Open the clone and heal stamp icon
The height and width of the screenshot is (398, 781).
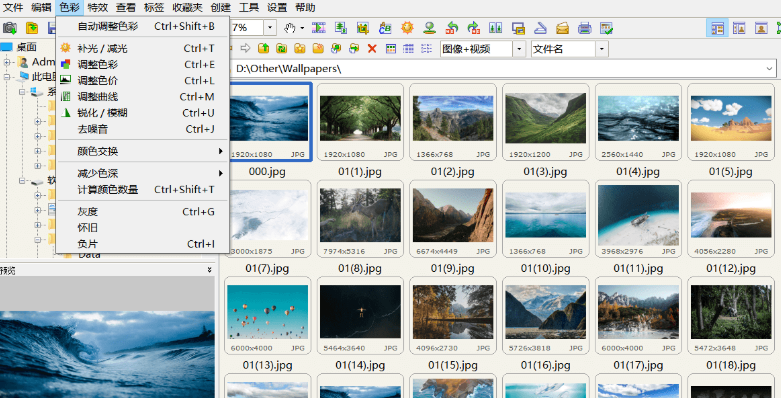429,28
